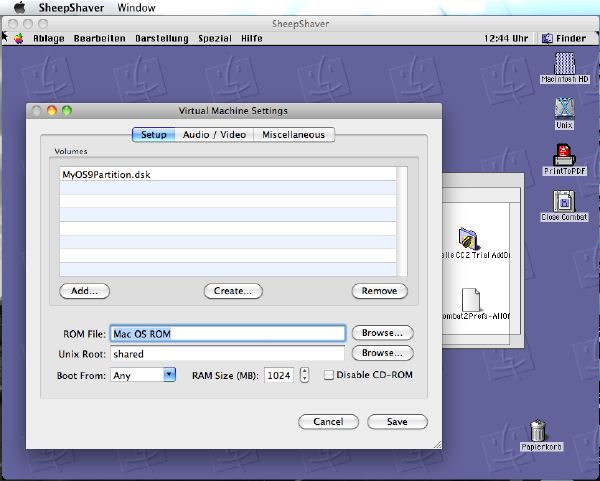Select the CC2 Trial AddOn folder icon

click(x=468, y=238)
